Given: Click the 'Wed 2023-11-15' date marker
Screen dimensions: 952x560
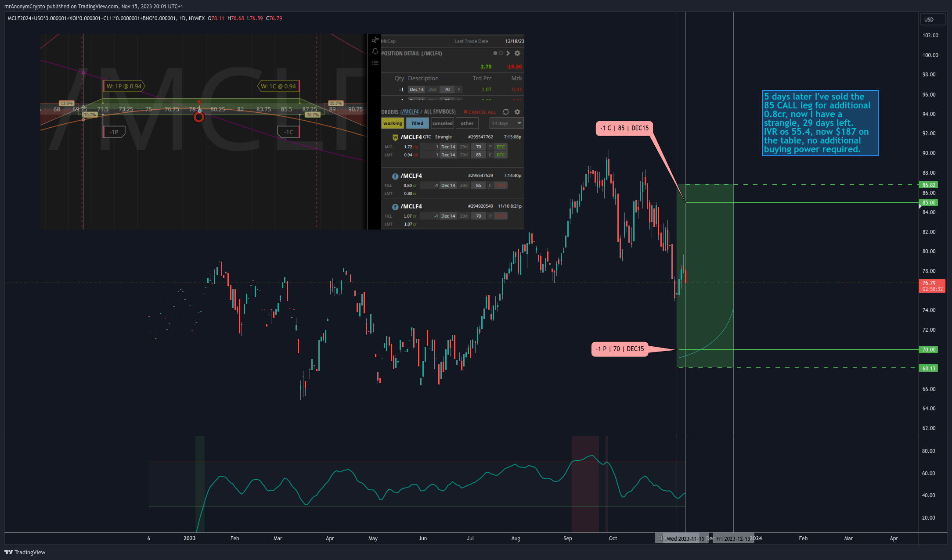Looking at the screenshot, I should [x=685, y=538].
